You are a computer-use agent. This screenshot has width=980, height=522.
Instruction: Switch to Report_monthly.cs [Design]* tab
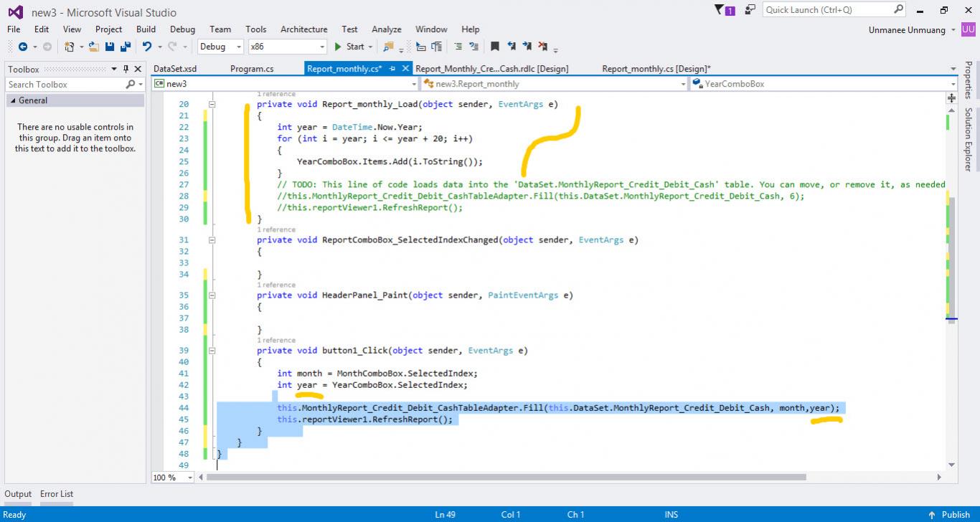click(656, 69)
